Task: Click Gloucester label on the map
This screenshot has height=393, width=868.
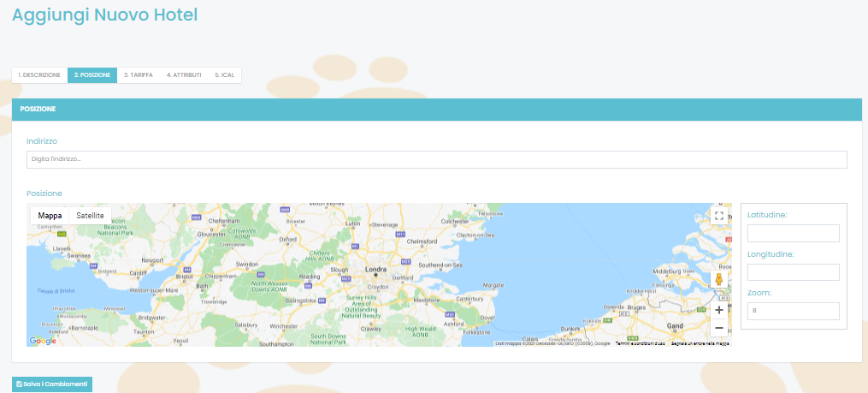Action: point(211,234)
